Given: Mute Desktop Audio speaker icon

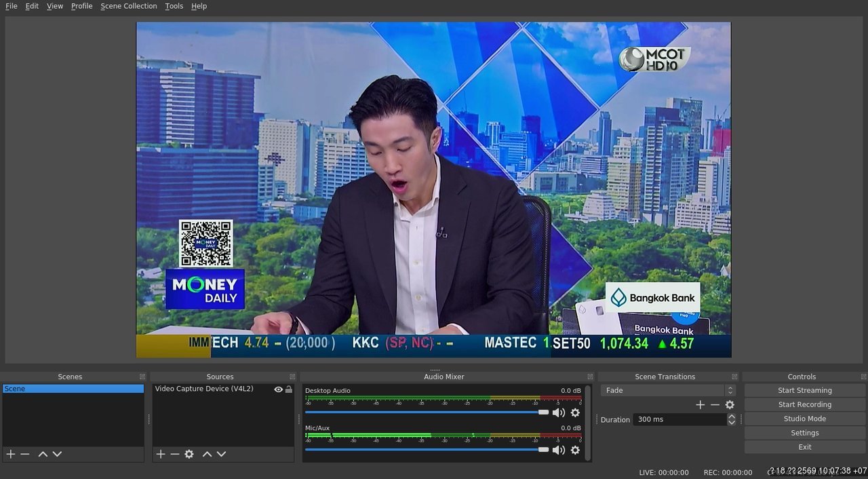Looking at the screenshot, I should (559, 413).
